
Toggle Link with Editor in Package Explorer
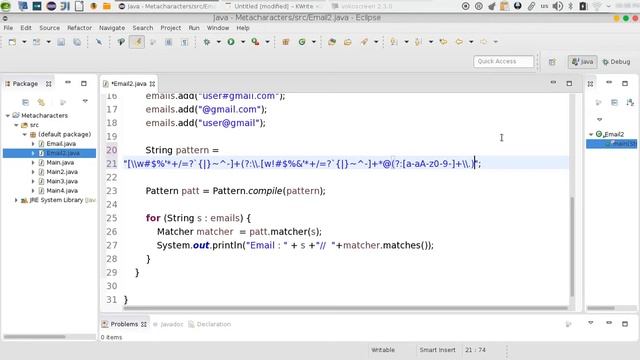click(x=41, y=102)
